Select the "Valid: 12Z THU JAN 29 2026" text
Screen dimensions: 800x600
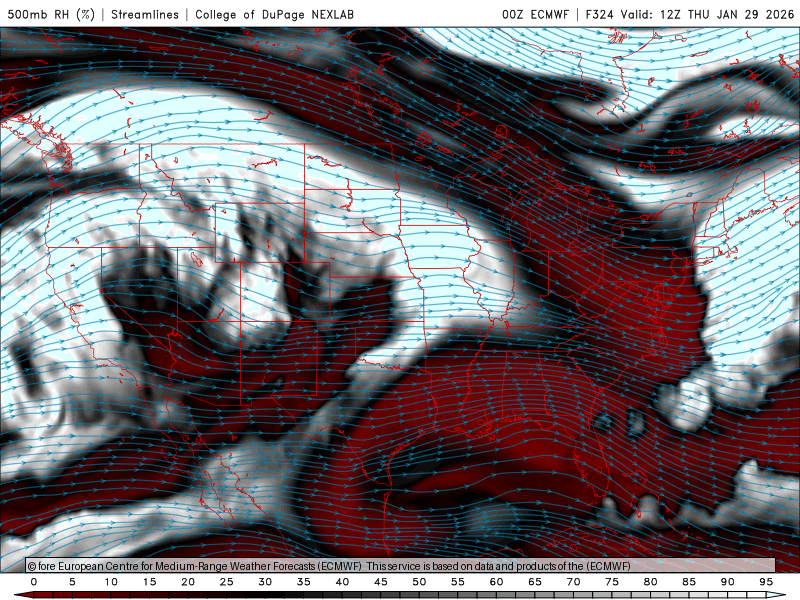(x=708, y=14)
